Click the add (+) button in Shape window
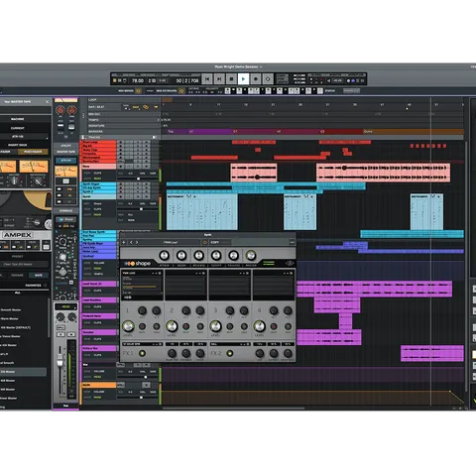 click(x=124, y=242)
